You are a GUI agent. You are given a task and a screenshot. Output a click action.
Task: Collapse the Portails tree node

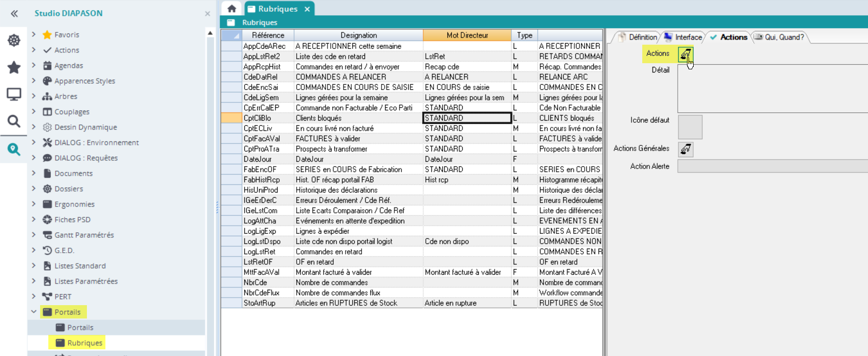click(34, 312)
